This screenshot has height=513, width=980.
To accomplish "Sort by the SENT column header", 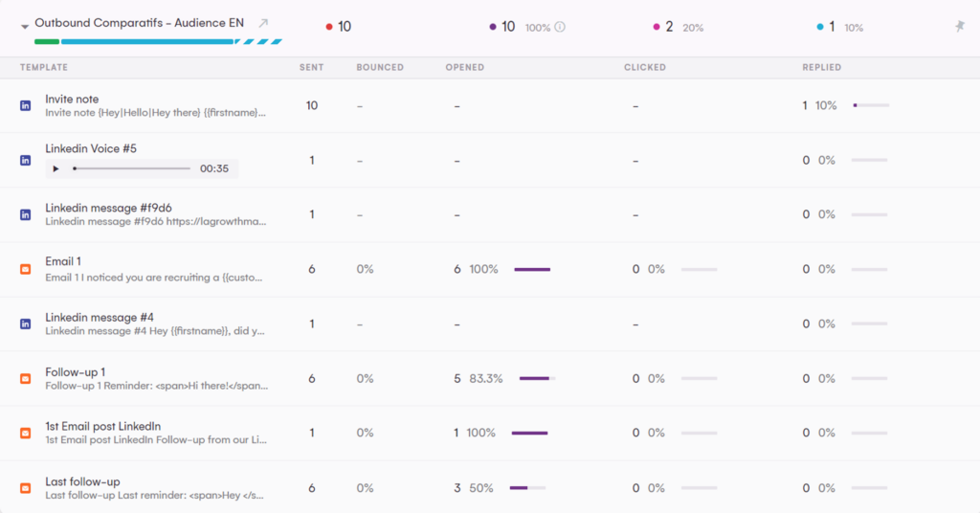I will click(311, 68).
